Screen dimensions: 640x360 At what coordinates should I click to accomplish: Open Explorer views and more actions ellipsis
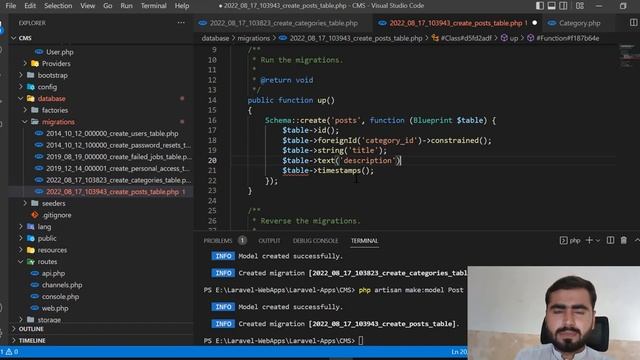[181, 23]
